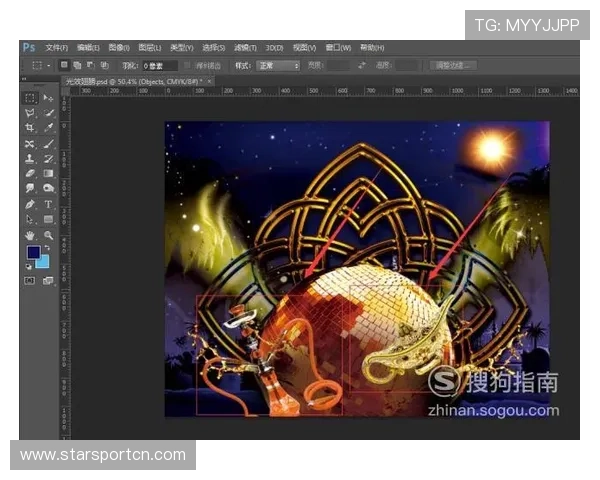Select the Gradient tool
This screenshot has height=480, width=600.
pos(48,173)
